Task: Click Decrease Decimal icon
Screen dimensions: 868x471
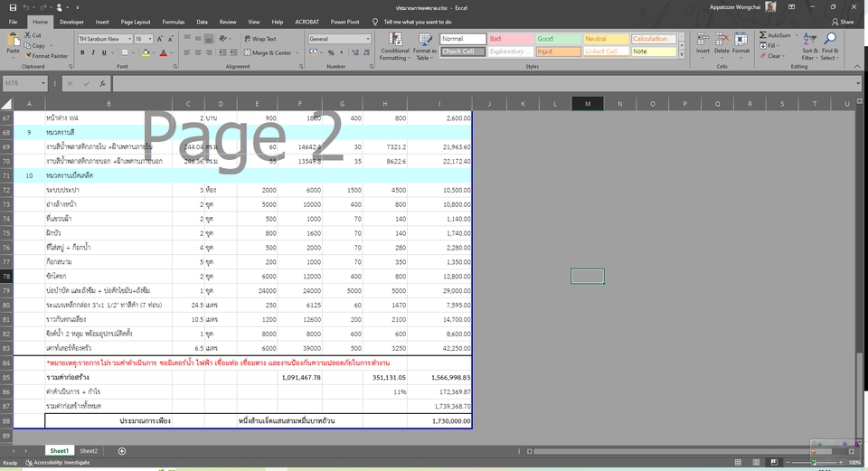Action: point(366,52)
